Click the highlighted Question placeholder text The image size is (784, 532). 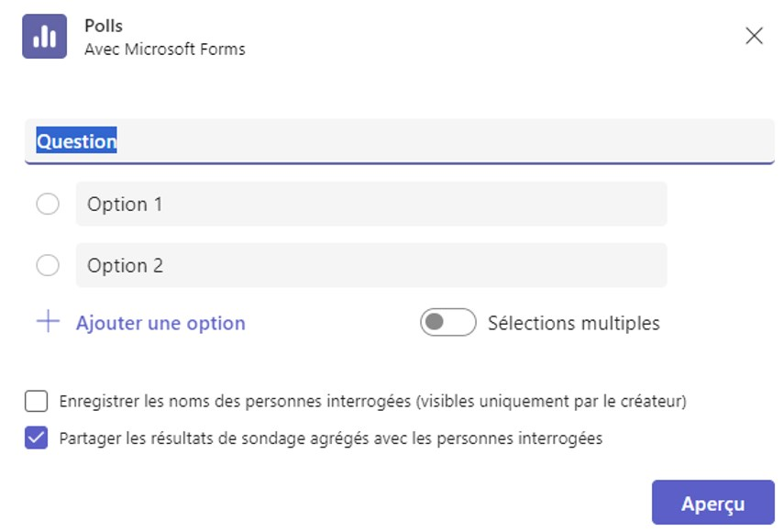point(76,142)
